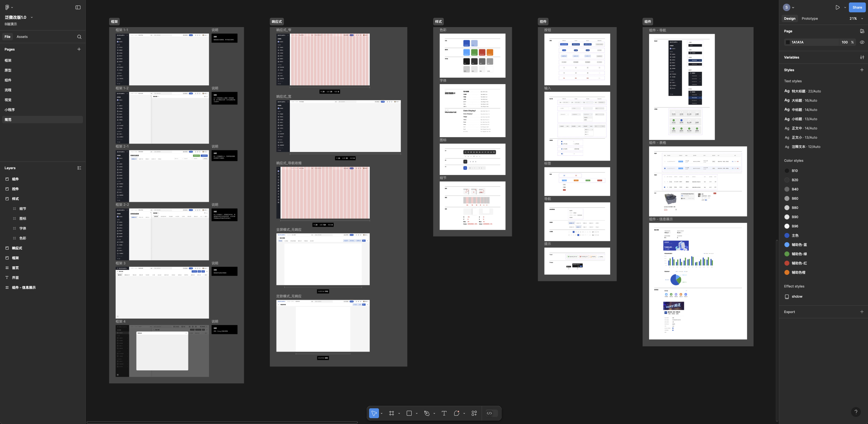Switch to the Prototype tab
Viewport: 868px width, 424px height.
pyautogui.click(x=810, y=18)
